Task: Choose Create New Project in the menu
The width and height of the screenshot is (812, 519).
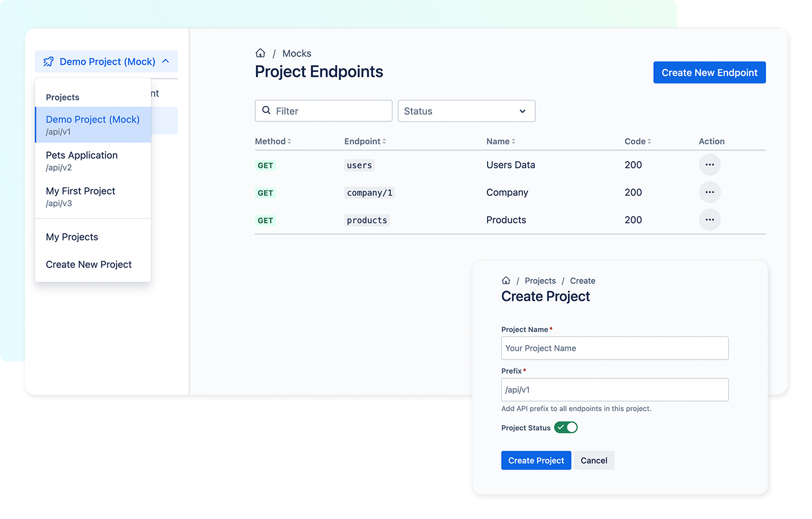Action: click(x=88, y=264)
